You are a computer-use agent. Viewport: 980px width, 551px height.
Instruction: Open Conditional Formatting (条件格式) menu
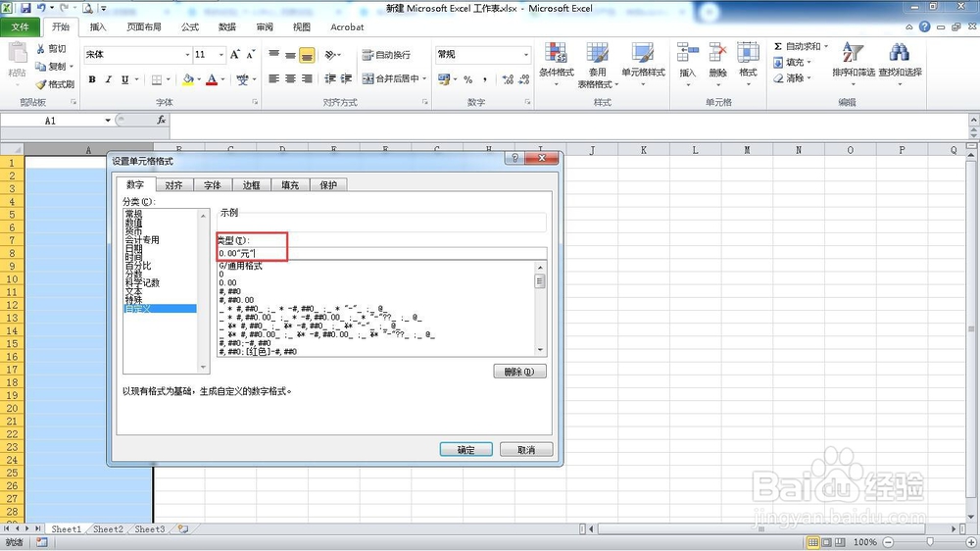[x=557, y=64]
